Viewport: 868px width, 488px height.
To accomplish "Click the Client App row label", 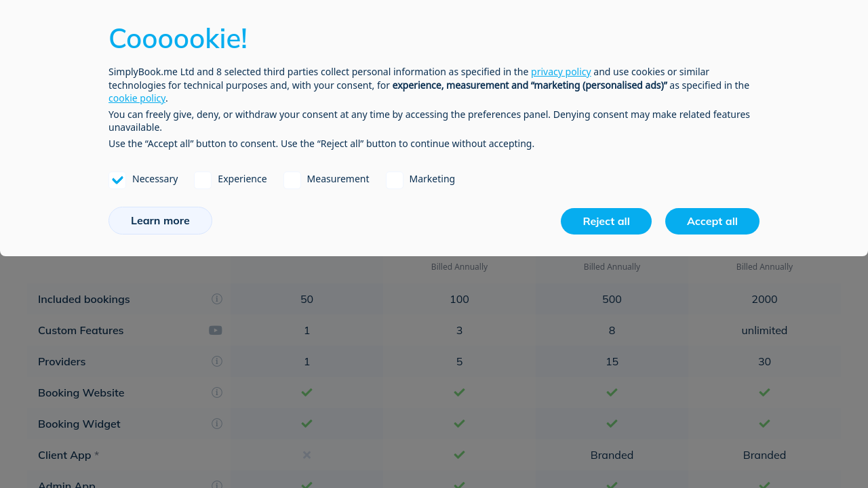I will point(64,455).
